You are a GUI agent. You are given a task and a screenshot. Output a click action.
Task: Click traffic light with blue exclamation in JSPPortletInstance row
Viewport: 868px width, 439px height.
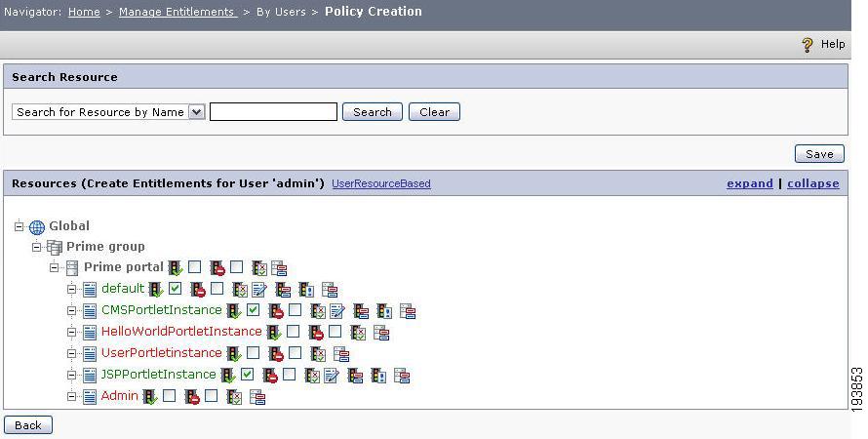tap(378, 376)
